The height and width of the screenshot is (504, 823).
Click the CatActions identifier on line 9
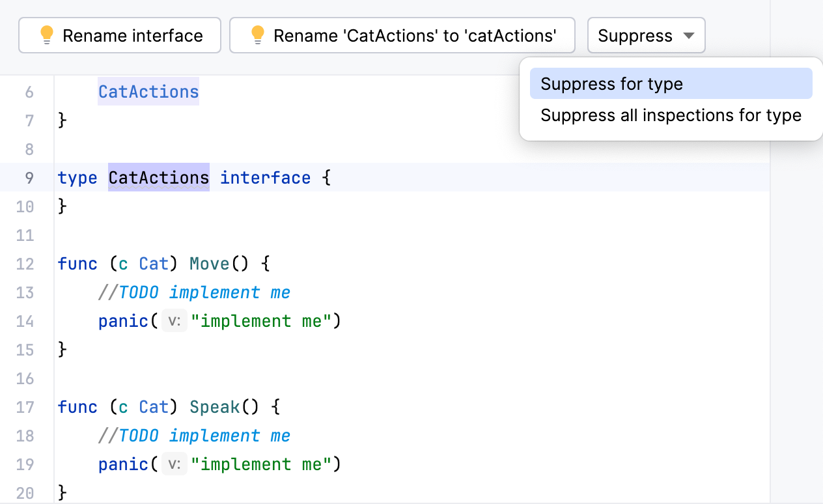[x=158, y=177]
